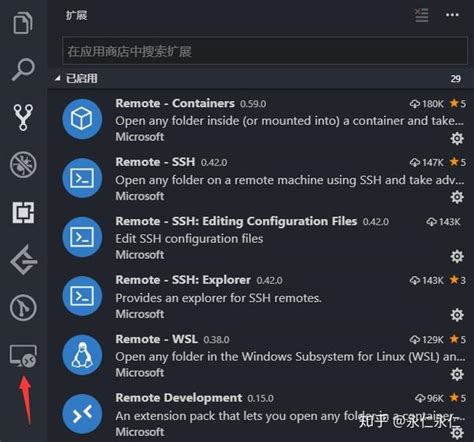This screenshot has height=442, width=474.
Task: Select Remote - WSL extension title
Action: 156,339
